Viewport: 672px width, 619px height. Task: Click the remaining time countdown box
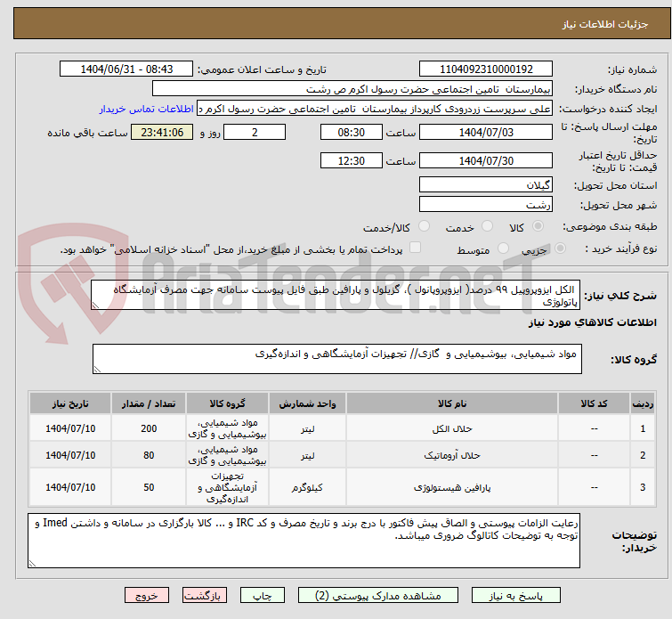click(x=162, y=133)
